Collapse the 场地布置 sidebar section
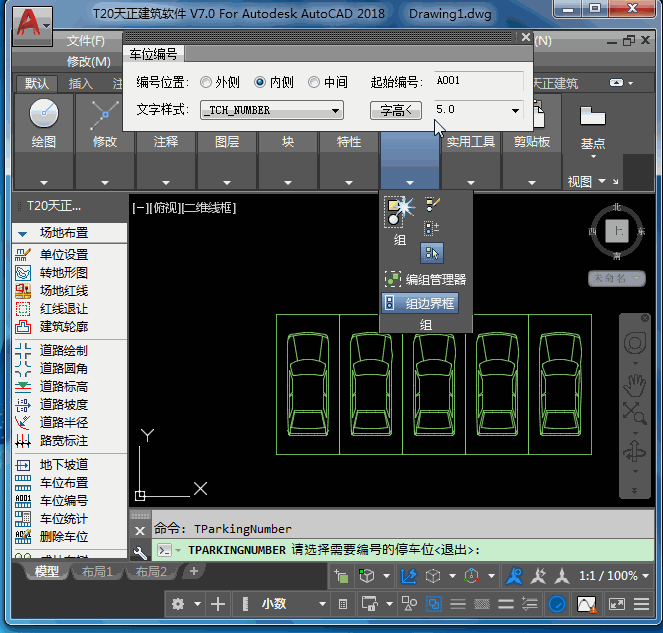This screenshot has width=663, height=633. click(23, 233)
